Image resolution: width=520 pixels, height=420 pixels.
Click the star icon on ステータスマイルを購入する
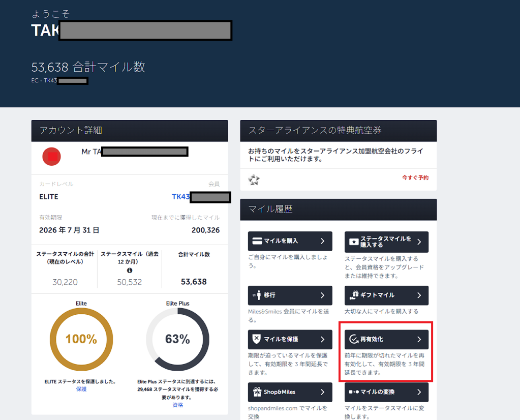click(354, 242)
